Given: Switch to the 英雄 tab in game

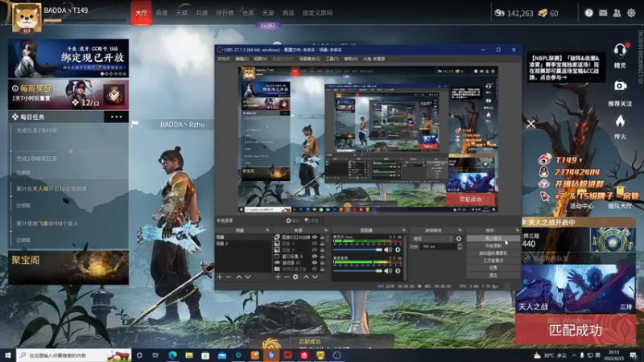Looking at the screenshot, I should pyautogui.click(x=162, y=13).
